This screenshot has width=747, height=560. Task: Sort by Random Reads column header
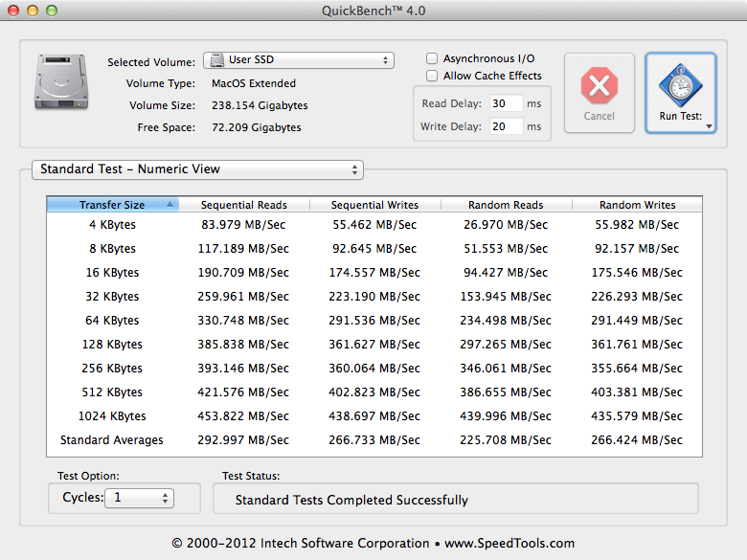coord(506,205)
